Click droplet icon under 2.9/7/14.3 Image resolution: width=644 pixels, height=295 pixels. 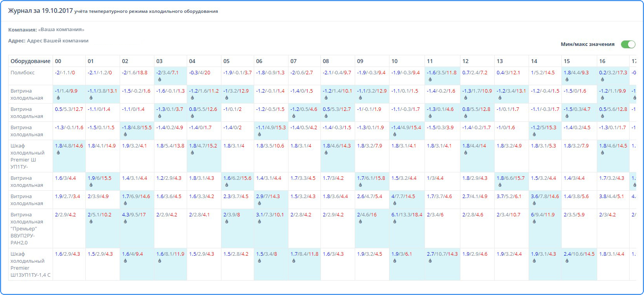(259, 203)
